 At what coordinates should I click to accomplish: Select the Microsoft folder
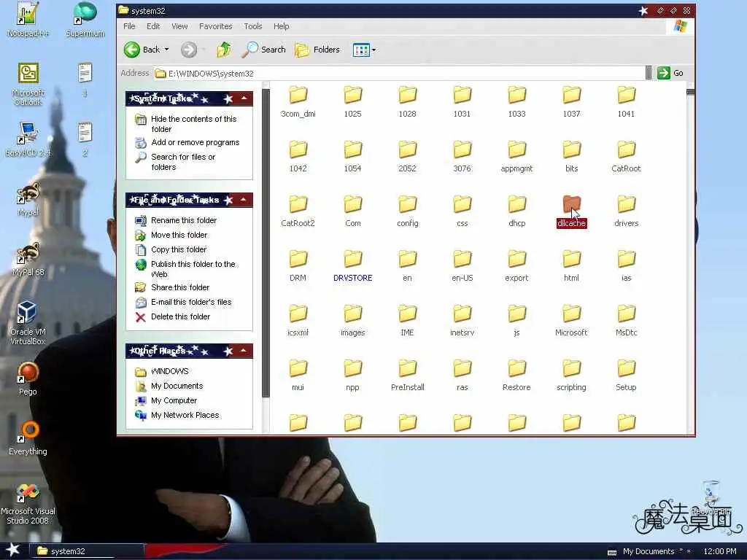pos(572,321)
